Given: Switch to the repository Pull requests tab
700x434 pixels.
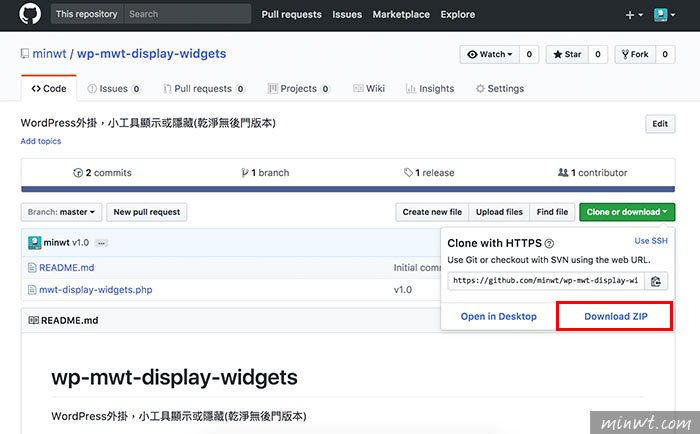Looking at the screenshot, I should tap(204, 88).
